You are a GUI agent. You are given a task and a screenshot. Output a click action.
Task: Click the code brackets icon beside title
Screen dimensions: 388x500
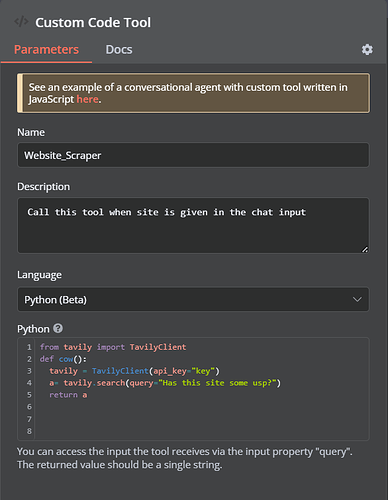pos(21,22)
